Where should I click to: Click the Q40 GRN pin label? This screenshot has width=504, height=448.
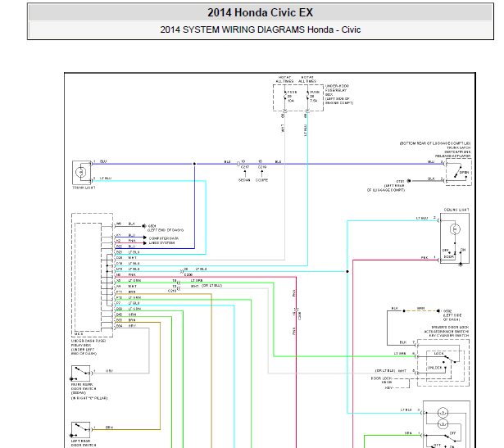126,315
